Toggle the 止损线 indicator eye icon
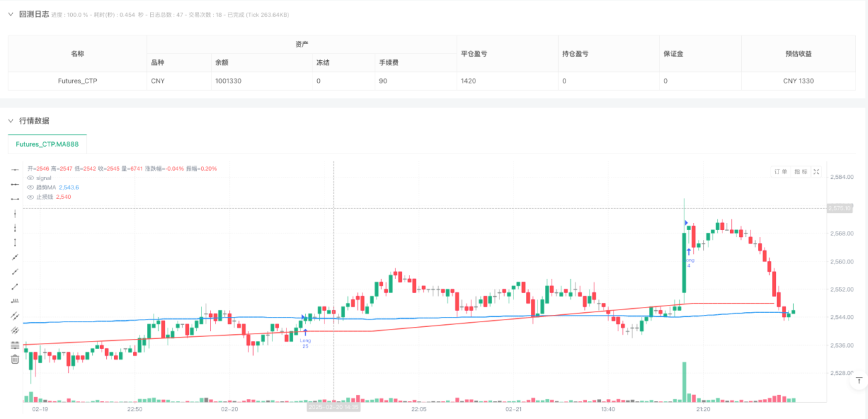This screenshot has width=868, height=419. (30, 197)
